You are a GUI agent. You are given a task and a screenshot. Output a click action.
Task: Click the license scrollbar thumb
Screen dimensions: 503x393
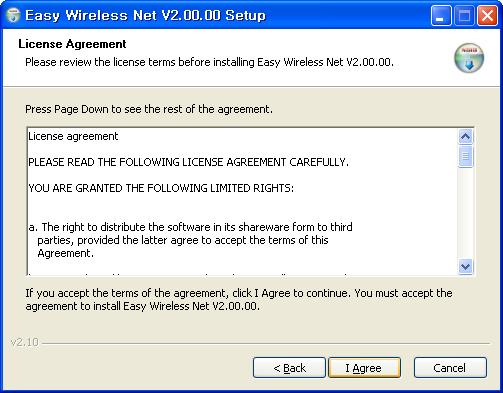point(465,156)
